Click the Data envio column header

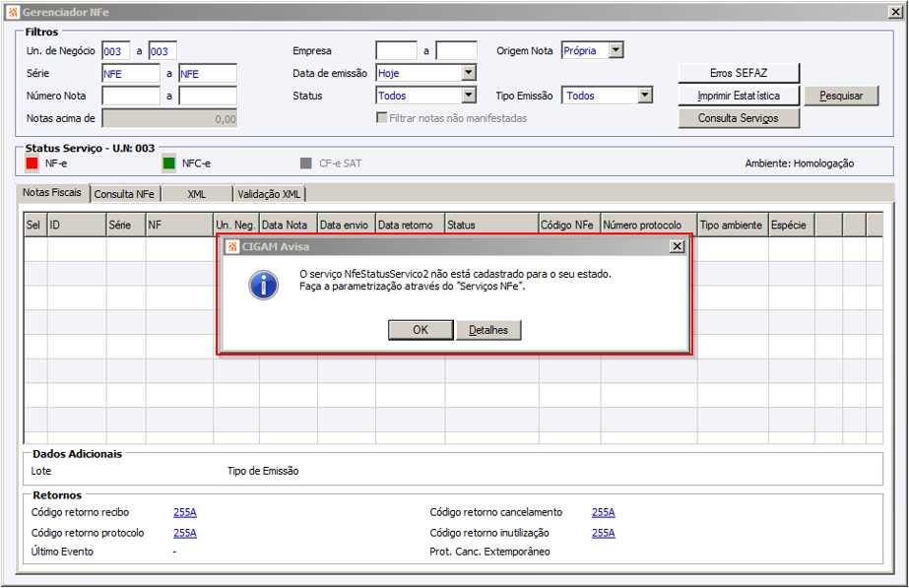347,225
